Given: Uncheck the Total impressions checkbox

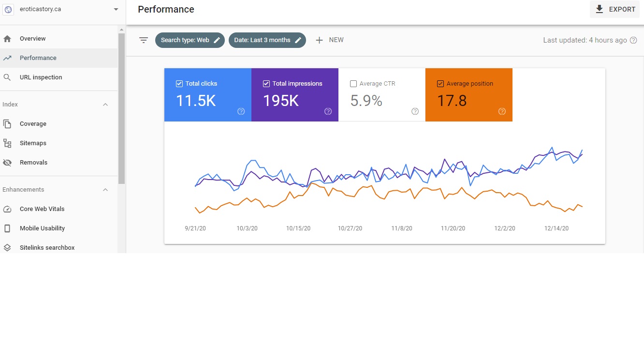Looking at the screenshot, I should [x=266, y=84].
